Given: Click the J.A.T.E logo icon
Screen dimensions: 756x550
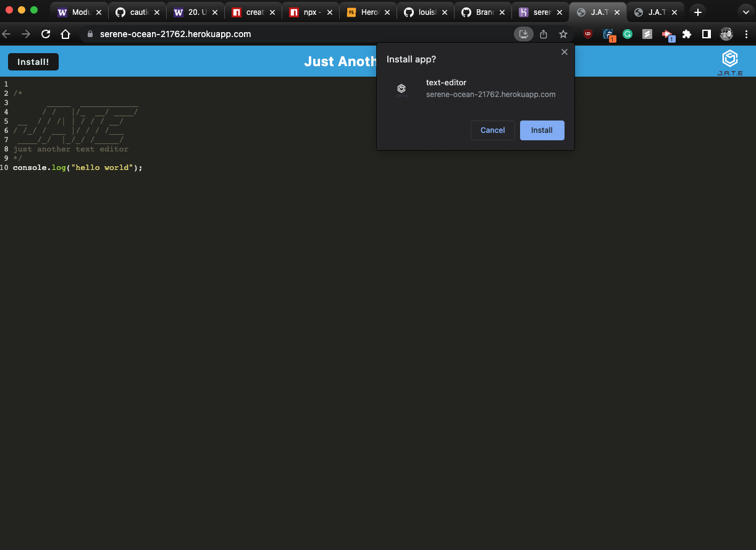Looking at the screenshot, I should 729,59.
